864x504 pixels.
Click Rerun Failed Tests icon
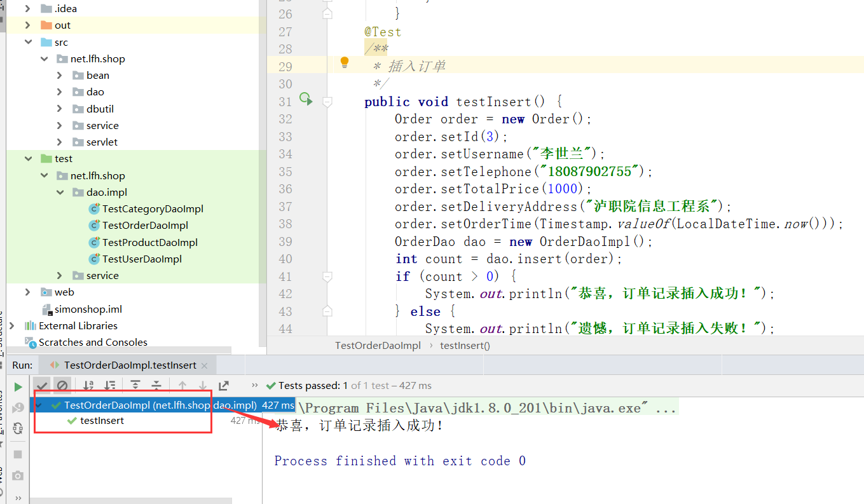tap(18, 408)
